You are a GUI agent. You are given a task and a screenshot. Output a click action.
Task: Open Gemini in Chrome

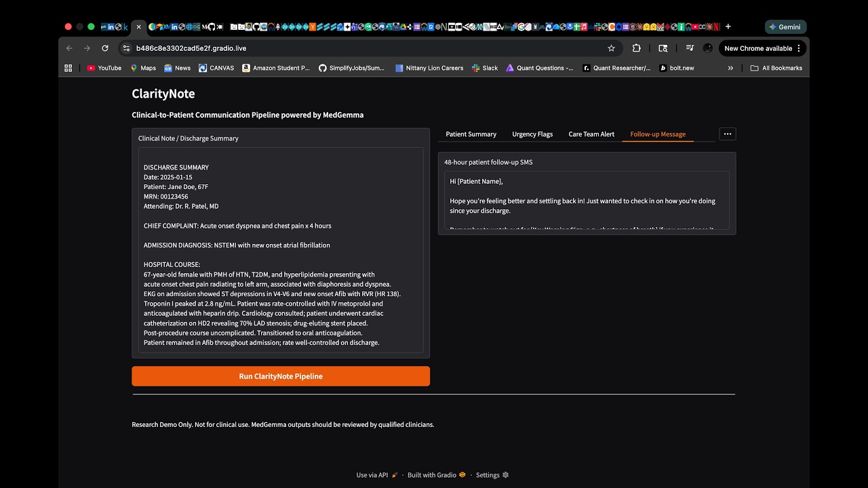coord(785,27)
